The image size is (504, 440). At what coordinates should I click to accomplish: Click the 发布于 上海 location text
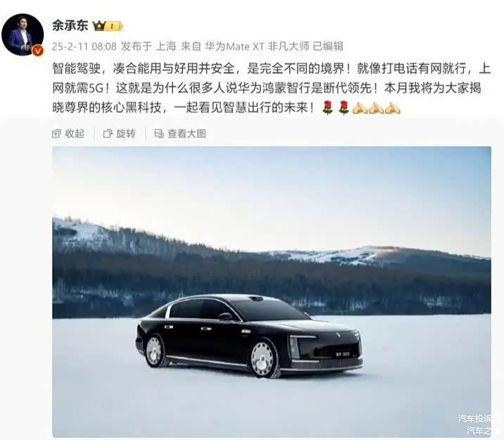pyautogui.click(x=149, y=46)
